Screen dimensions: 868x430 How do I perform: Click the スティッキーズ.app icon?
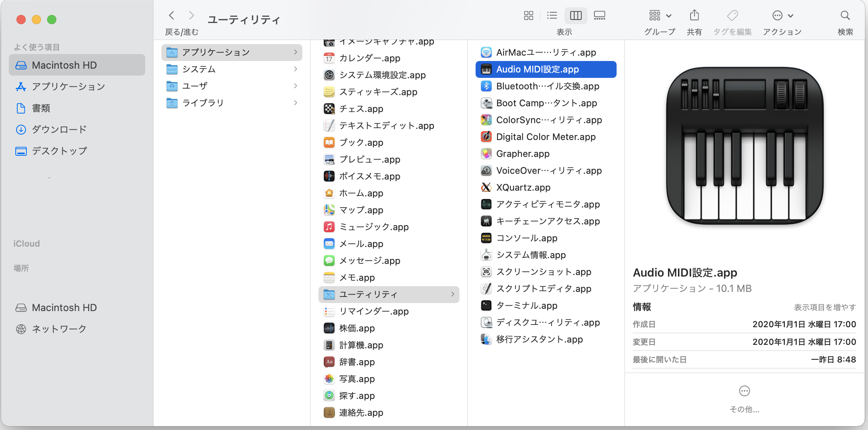(329, 92)
